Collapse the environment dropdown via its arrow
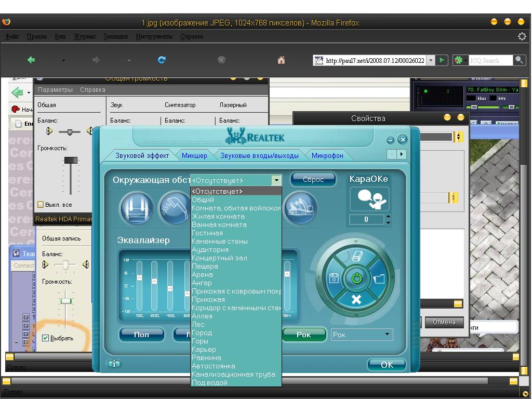This screenshot has width=532, height=399. point(276,180)
